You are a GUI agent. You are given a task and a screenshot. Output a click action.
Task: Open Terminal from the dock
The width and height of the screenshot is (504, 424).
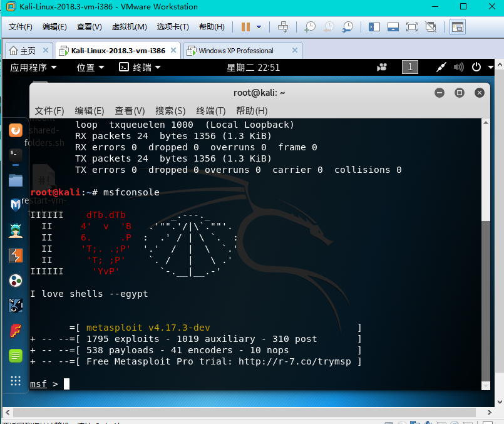point(16,155)
